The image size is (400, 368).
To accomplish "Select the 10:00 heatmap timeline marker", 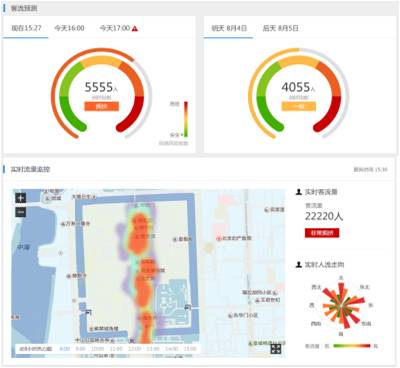I will (x=98, y=349).
